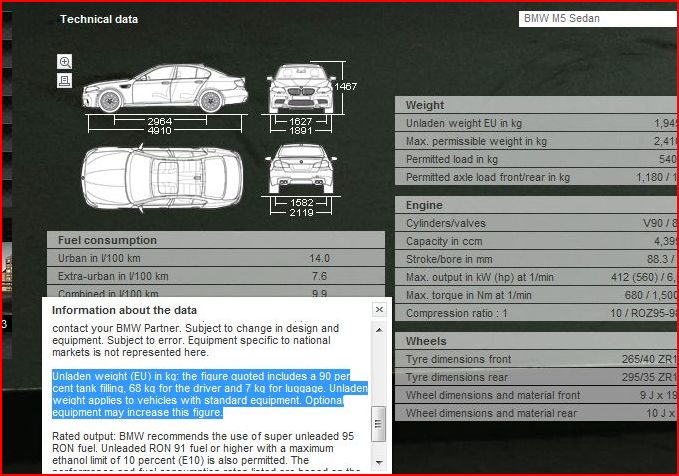This screenshot has width=679, height=476.
Task: Click the 680 / 1,500 torque value
Action: click(651, 295)
